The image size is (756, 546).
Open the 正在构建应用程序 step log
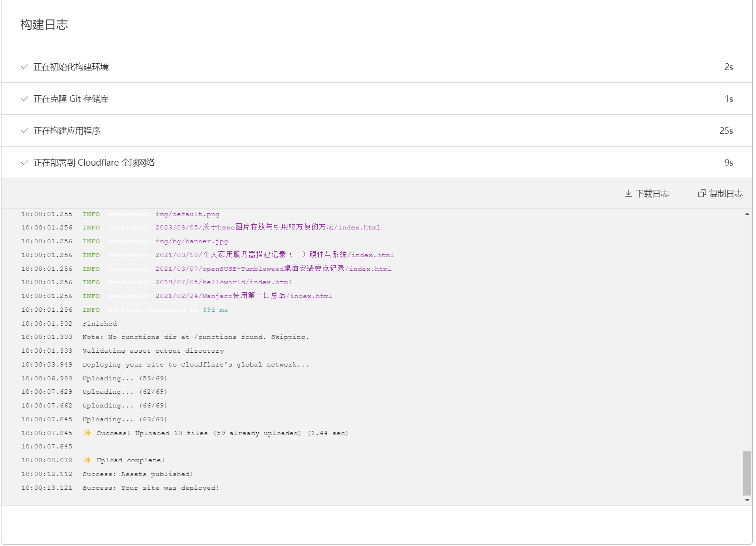(x=67, y=131)
